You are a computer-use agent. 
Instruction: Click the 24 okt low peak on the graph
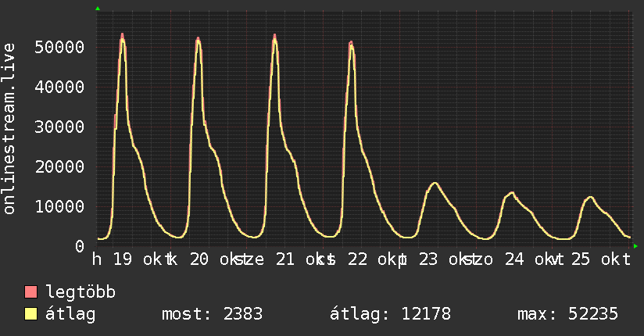tap(512, 193)
